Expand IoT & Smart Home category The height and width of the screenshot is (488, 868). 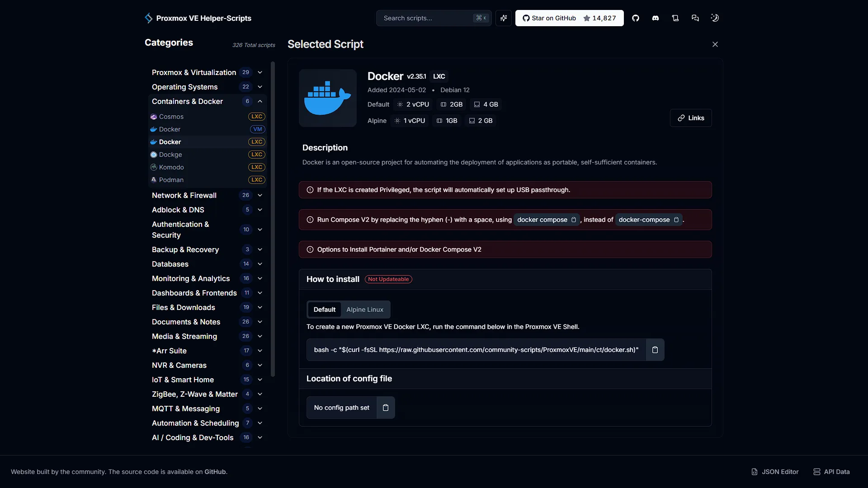(x=208, y=380)
